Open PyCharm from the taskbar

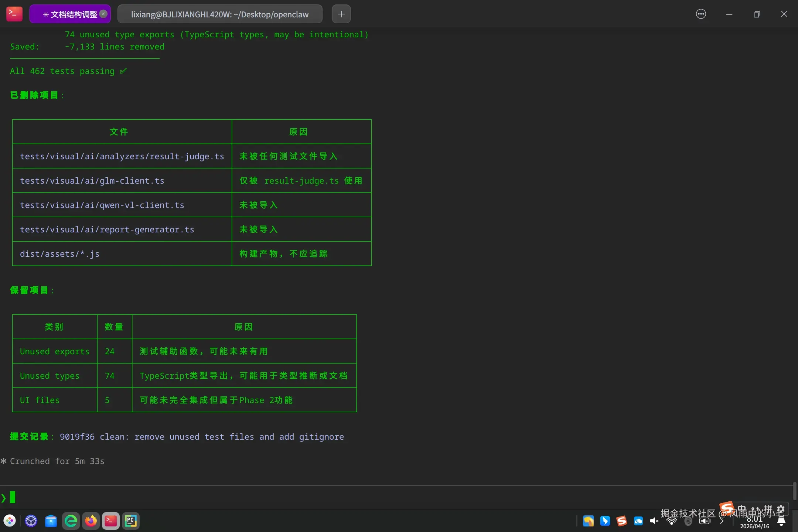pyautogui.click(x=131, y=521)
